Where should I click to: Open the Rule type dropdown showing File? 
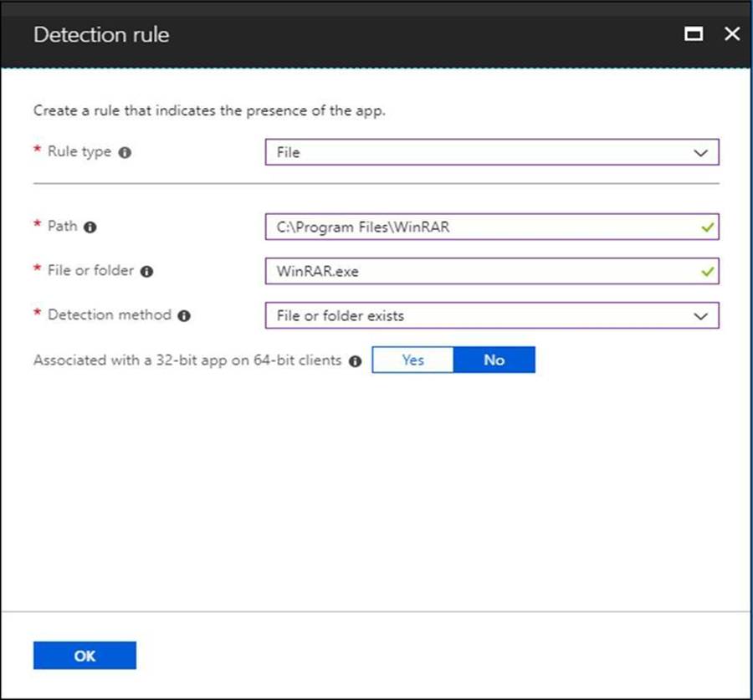pyautogui.click(x=492, y=152)
